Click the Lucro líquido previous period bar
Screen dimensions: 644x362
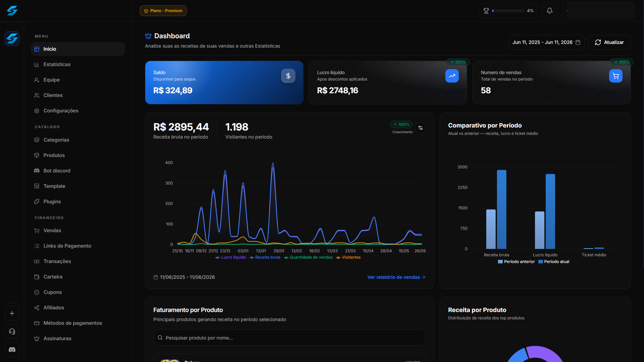point(539,230)
